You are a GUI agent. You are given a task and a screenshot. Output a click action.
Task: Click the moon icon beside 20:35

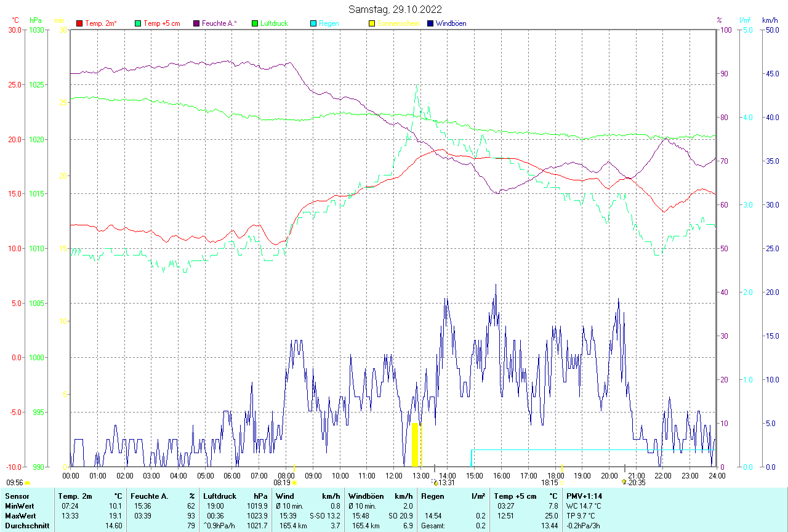pos(624,483)
